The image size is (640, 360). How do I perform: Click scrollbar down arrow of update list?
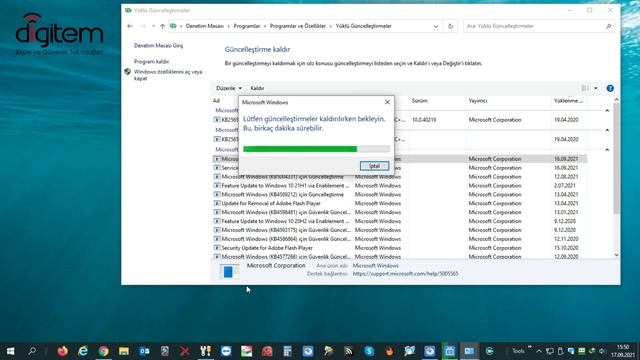[x=616, y=255]
